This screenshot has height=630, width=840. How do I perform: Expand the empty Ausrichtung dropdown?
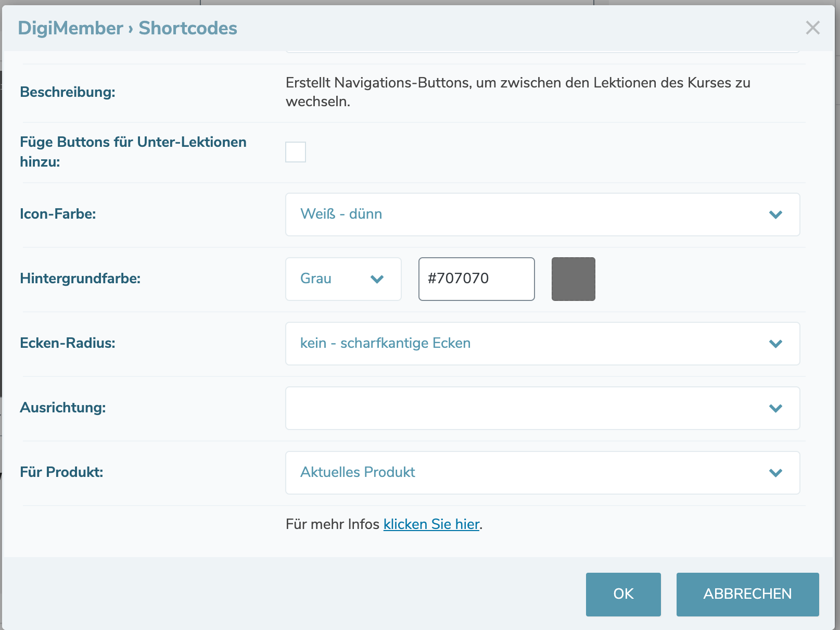pyautogui.click(x=542, y=408)
